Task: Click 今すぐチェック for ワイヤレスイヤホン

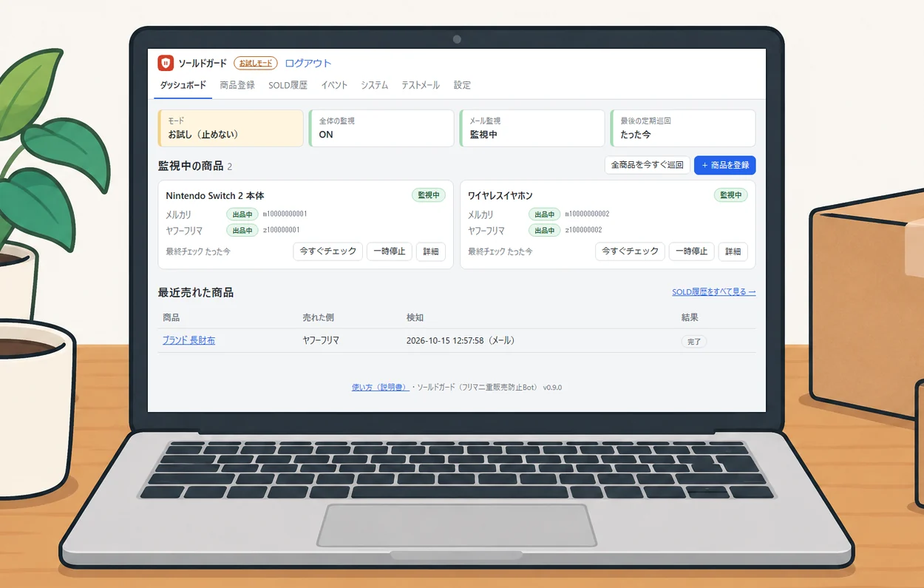Action: click(x=631, y=251)
